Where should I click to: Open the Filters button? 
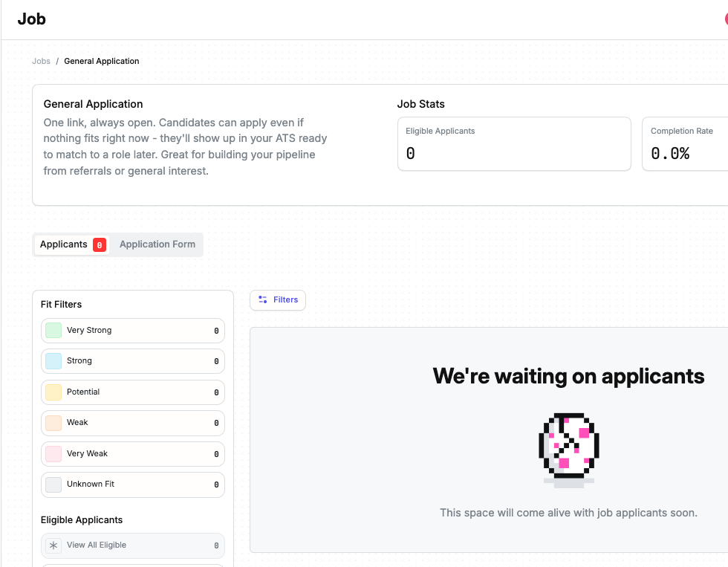pyautogui.click(x=278, y=300)
